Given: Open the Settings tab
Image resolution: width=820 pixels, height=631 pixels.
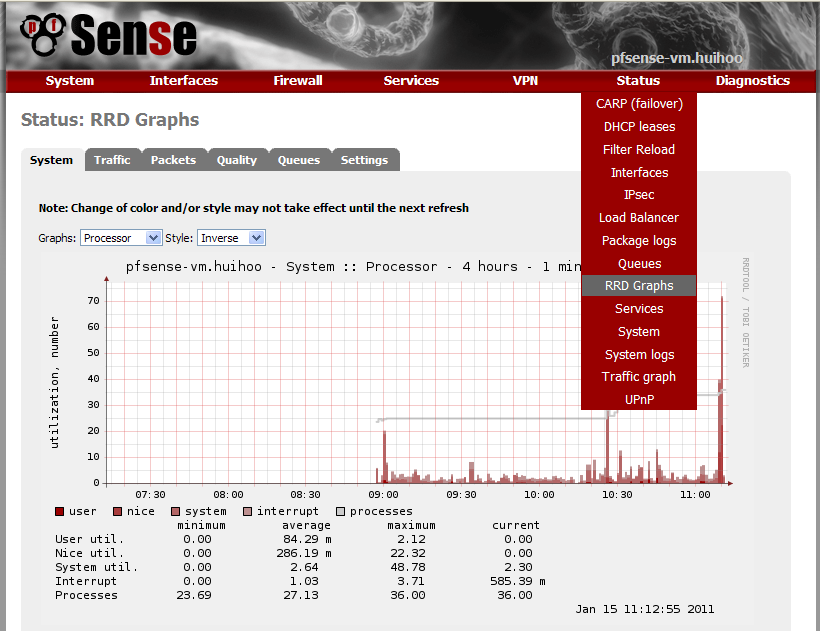Looking at the screenshot, I should 364,160.
